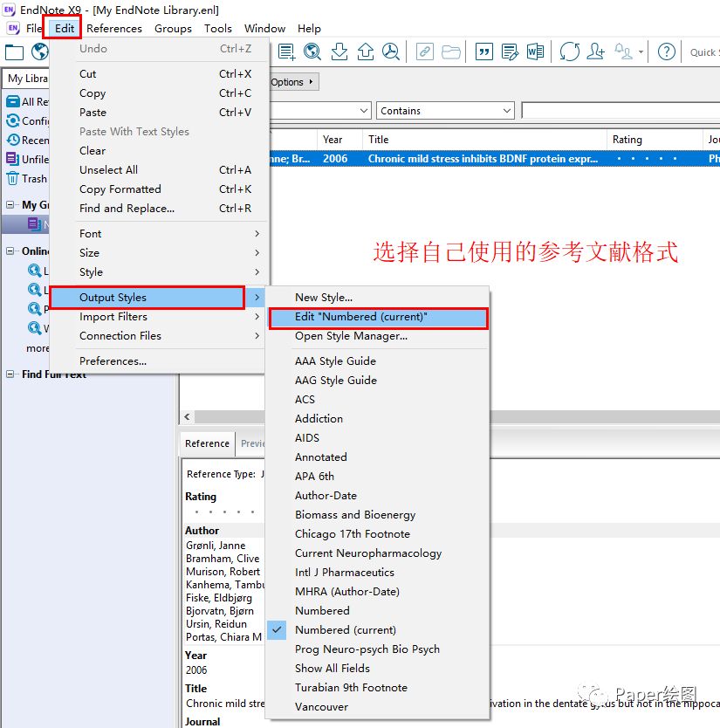Collapse the My Groups tree node
This screenshot has width=720, height=728.
(x=10, y=205)
